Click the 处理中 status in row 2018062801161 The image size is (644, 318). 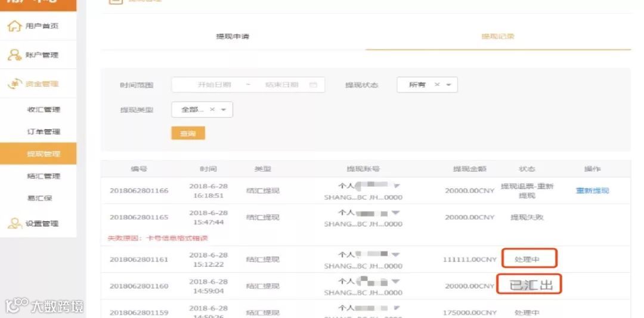pyautogui.click(x=527, y=260)
